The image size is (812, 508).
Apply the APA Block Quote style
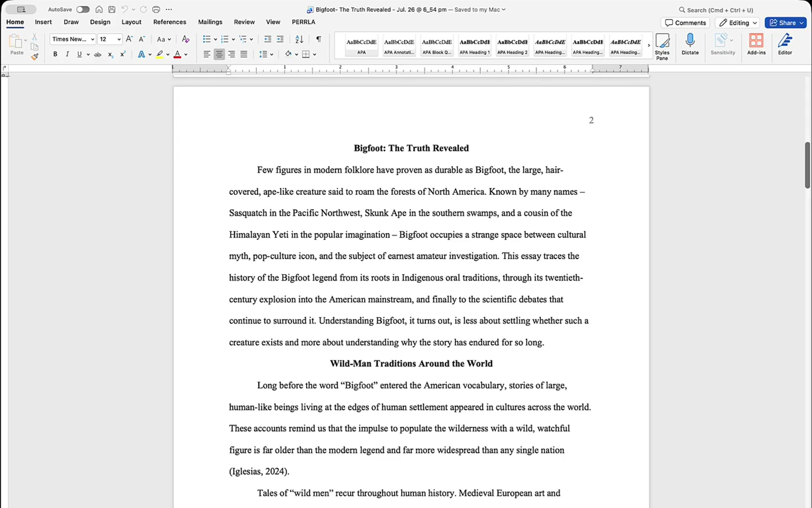point(437,46)
